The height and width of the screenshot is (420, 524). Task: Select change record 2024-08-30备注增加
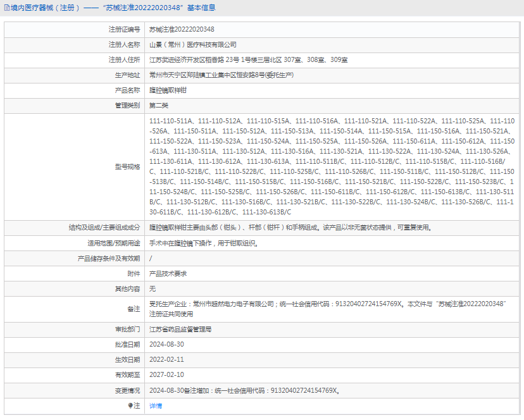coord(245,391)
